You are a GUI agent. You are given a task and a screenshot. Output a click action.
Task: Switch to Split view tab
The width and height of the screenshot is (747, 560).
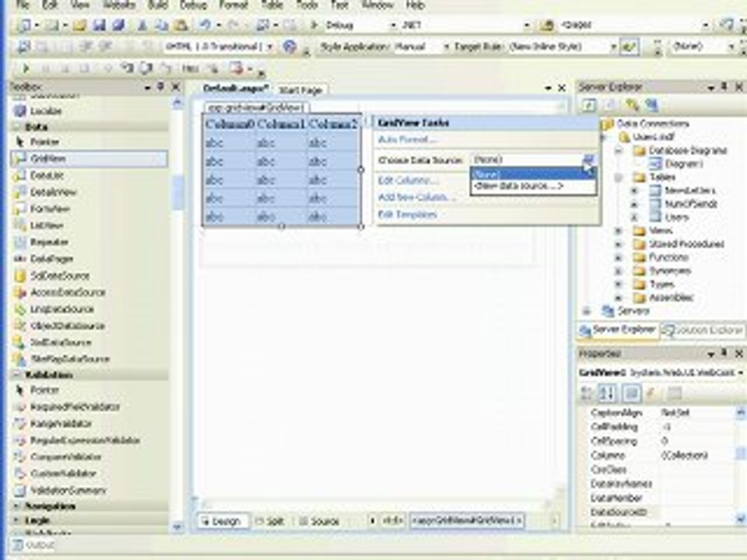coord(270,521)
